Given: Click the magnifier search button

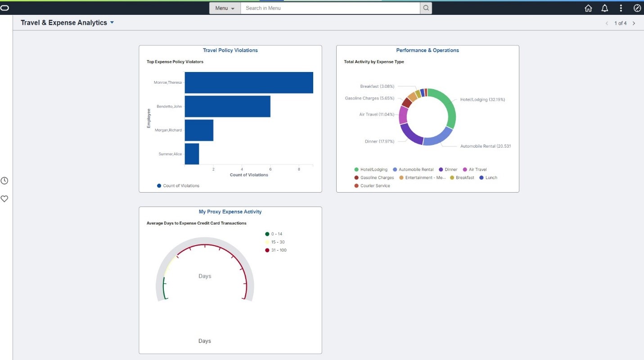Looking at the screenshot, I should pyautogui.click(x=426, y=8).
